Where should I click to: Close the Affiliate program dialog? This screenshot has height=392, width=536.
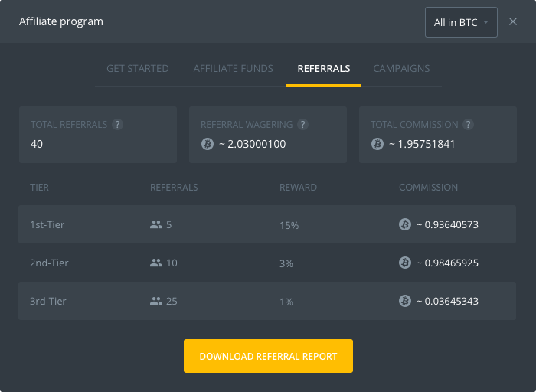coord(513,22)
